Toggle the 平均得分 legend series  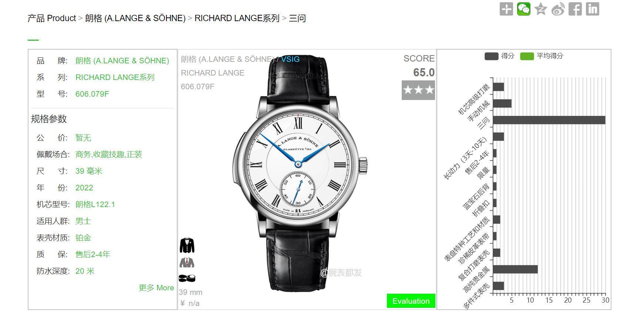click(542, 56)
